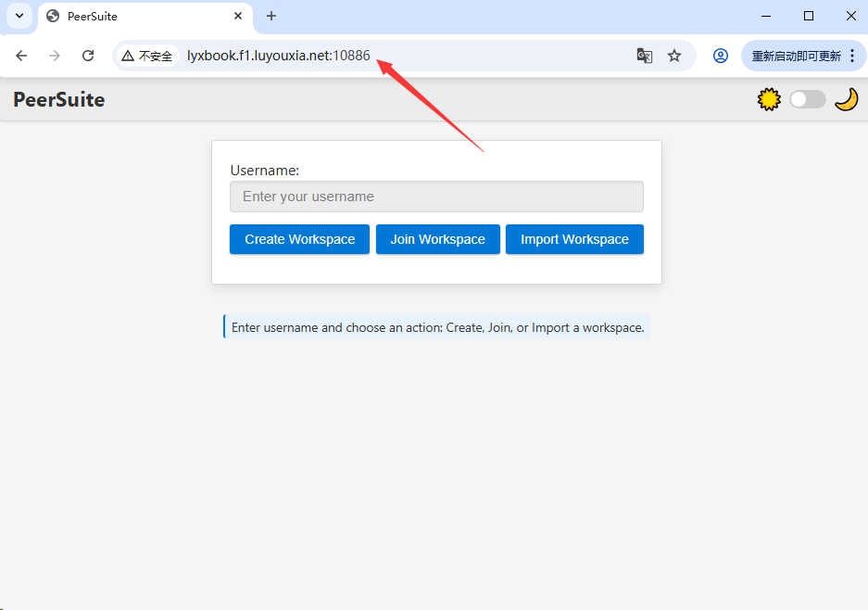868x610 pixels.
Task: Show the 不安全 site security info
Action: [x=147, y=56]
